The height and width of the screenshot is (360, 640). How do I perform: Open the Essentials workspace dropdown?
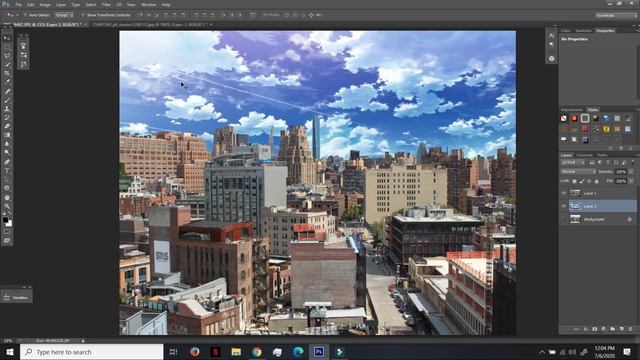pos(616,15)
